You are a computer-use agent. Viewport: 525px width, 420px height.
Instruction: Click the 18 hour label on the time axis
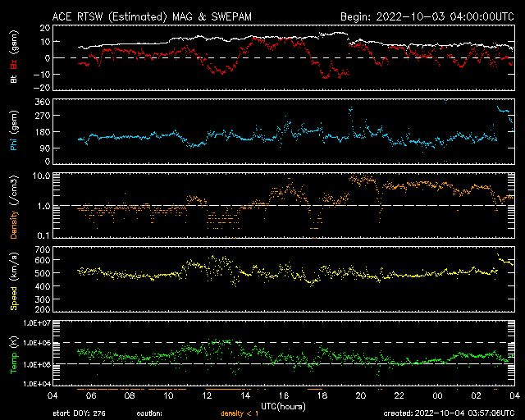point(322,395)
